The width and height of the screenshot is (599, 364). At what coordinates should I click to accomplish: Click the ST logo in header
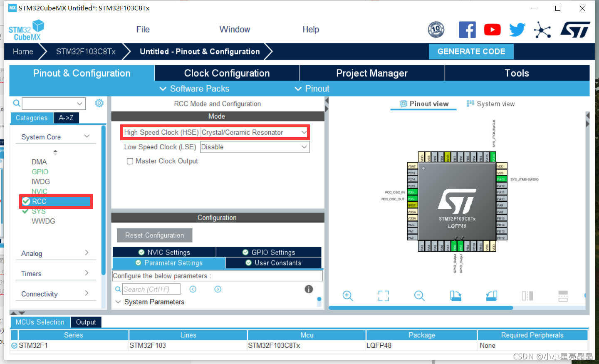coord(575,30)
